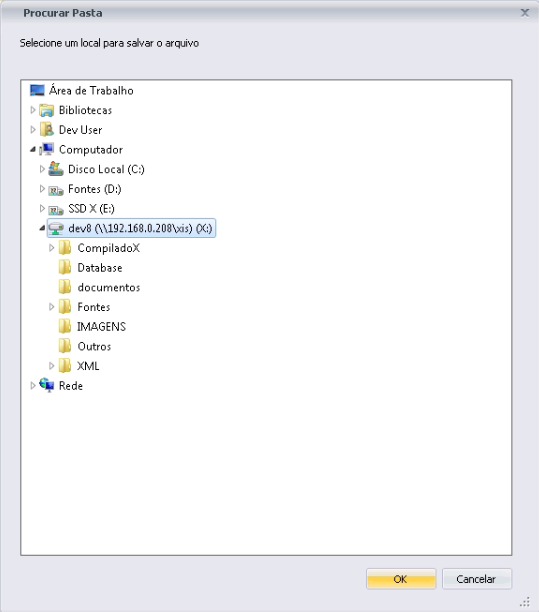
Task: Select the Área de Trabalho desktop icon
Action: (37, 91)
